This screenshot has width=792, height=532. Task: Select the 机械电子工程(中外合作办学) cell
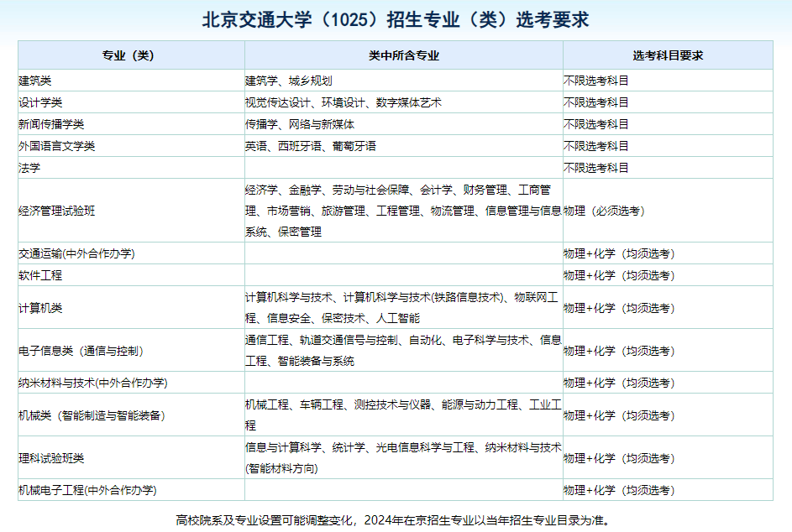tap(131, 490)
